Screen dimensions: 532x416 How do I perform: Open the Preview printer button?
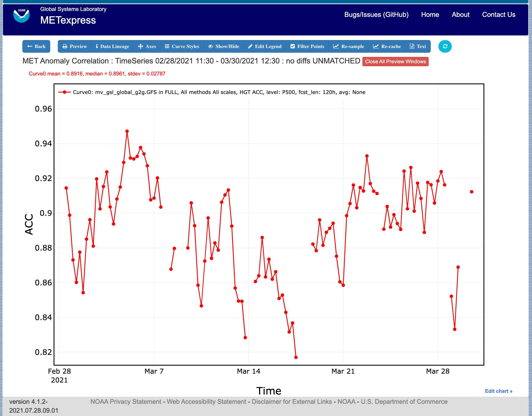[x=75, y=46]
